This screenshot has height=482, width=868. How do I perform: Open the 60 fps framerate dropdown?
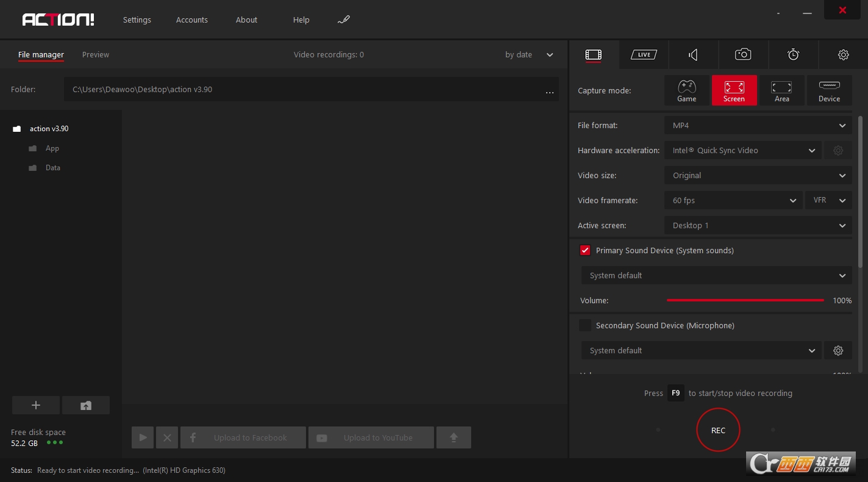(733, 200)
